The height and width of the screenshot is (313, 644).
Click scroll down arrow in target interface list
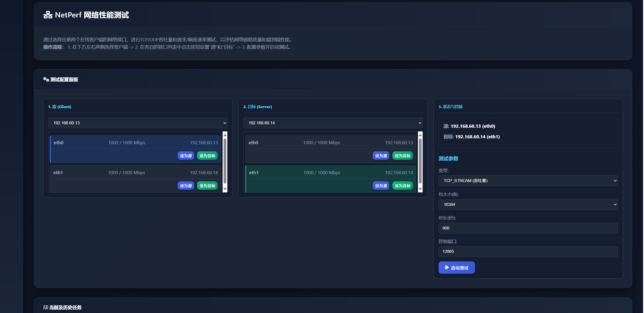(420, 189)
